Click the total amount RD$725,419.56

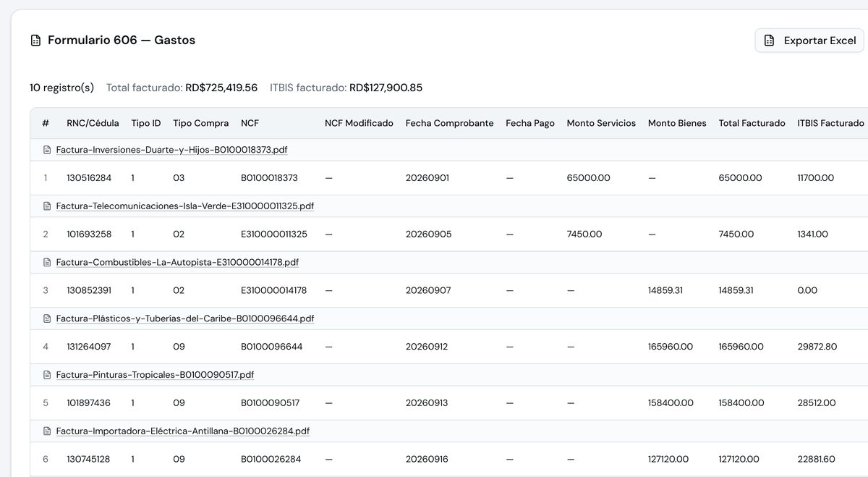click(221, 88)
